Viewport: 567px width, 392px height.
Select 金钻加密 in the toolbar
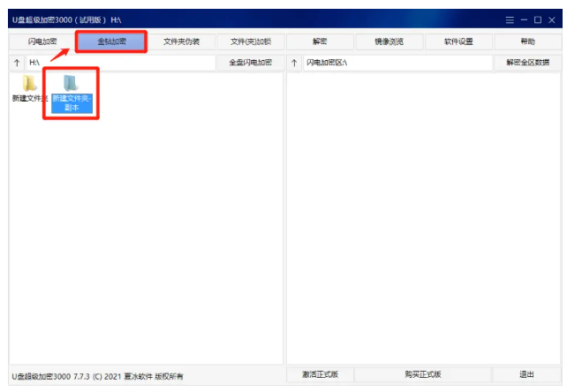111,41
